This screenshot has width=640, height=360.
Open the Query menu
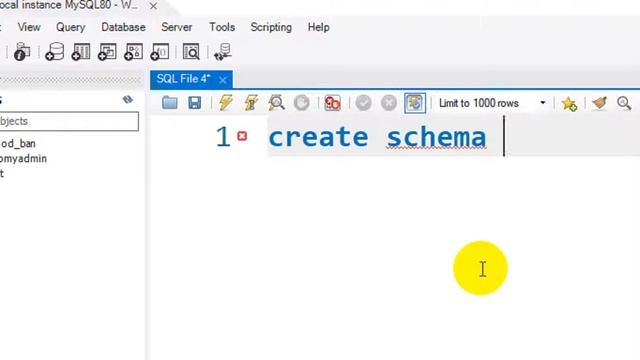click(71, 27)
